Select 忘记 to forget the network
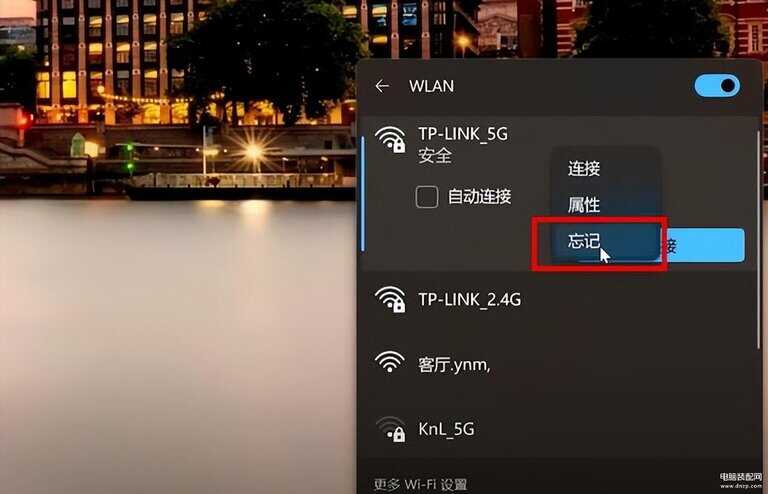 point(584,241)
